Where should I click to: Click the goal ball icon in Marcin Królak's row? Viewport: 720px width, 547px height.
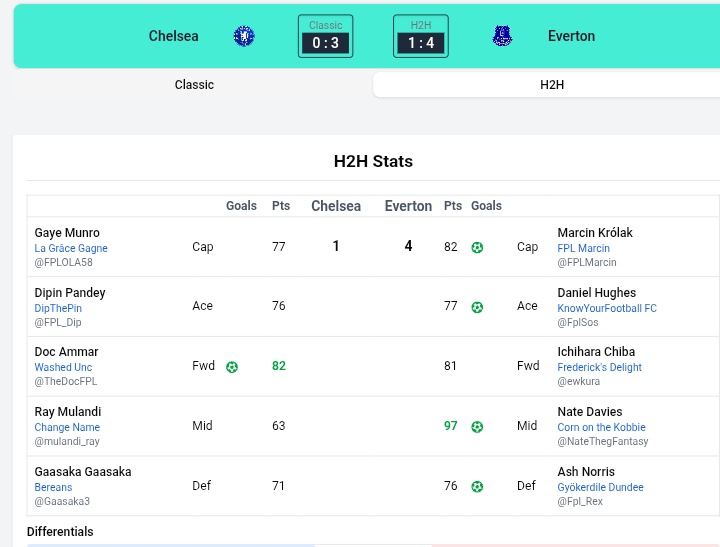pyautogui.click(x=477, y=248)
